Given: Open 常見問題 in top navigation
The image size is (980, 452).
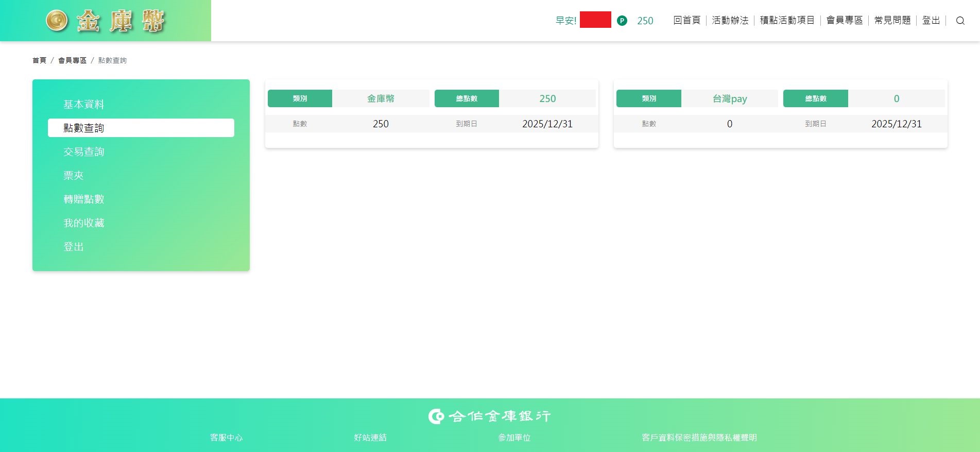Looking at the screenshot, I should click(x=892, y=20).
